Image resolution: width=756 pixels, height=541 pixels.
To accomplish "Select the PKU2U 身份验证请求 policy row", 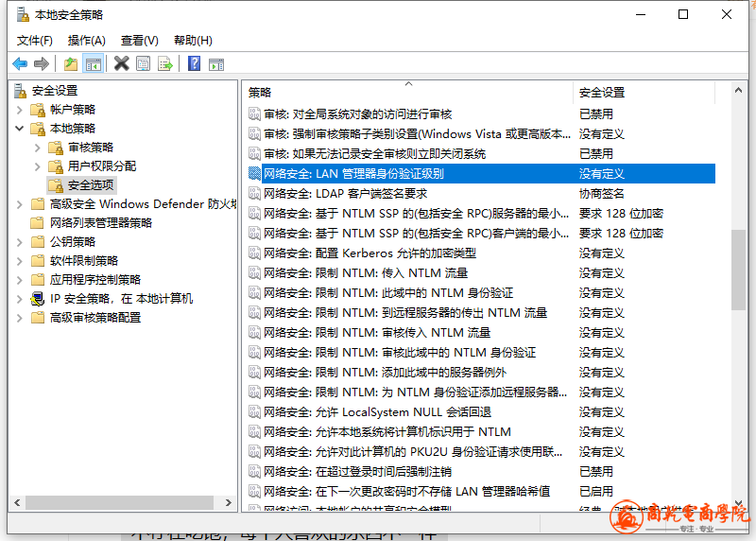I will [482, 452].
